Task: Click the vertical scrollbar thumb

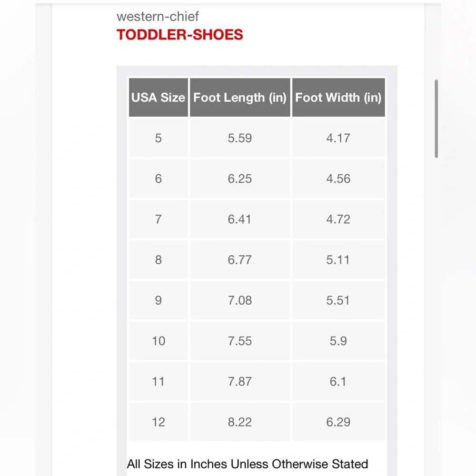Action: [x=436, y=119]
